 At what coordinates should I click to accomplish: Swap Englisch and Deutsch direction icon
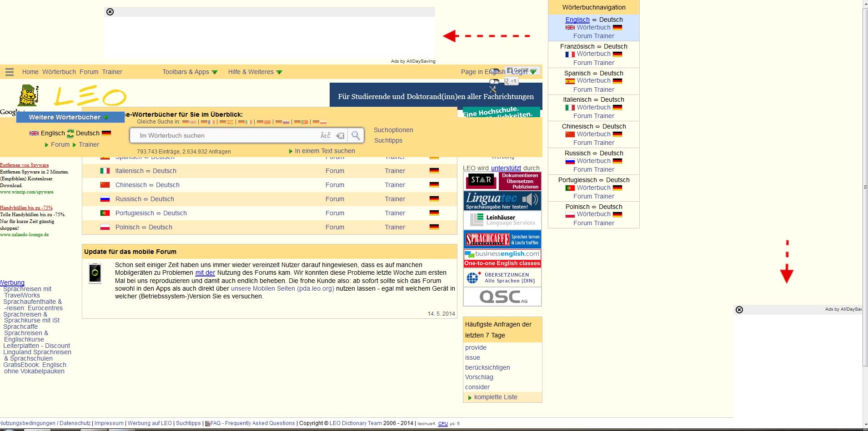[70, 134]
